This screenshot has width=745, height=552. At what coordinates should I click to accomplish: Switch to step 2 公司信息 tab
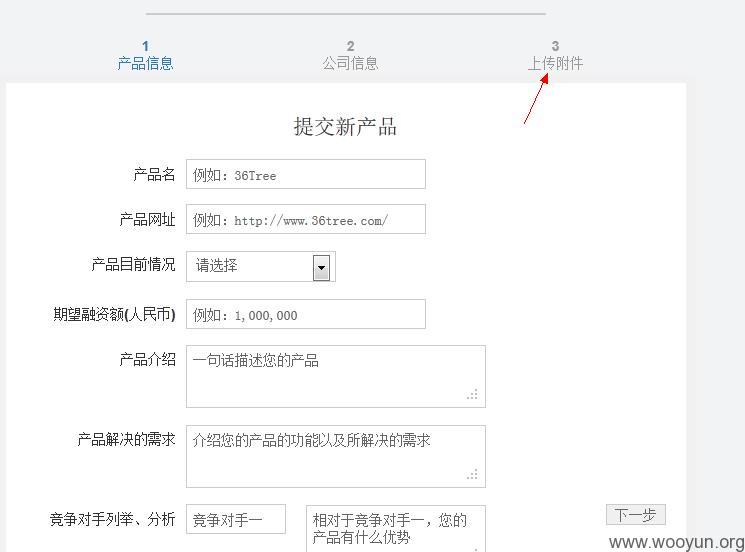click(x=350, y=56)
